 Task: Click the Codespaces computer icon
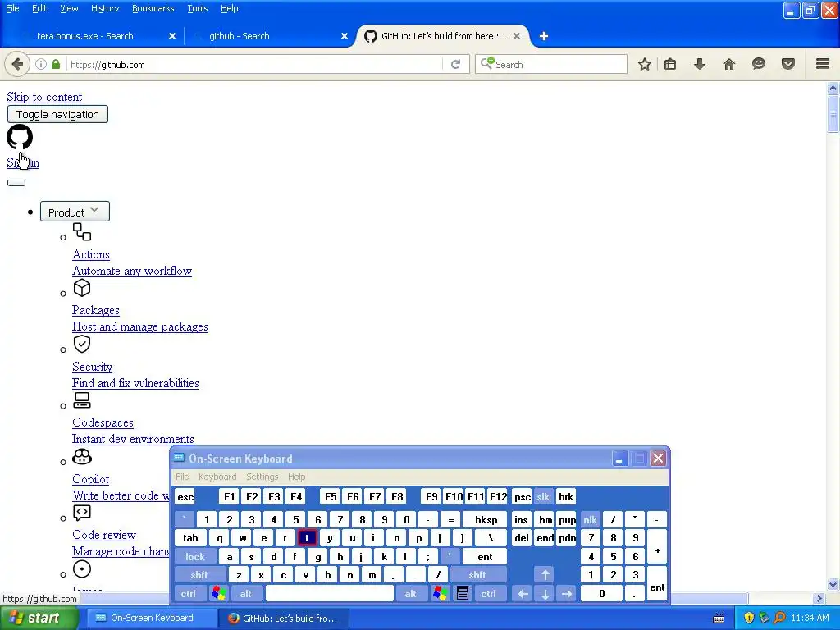point(82,400)
